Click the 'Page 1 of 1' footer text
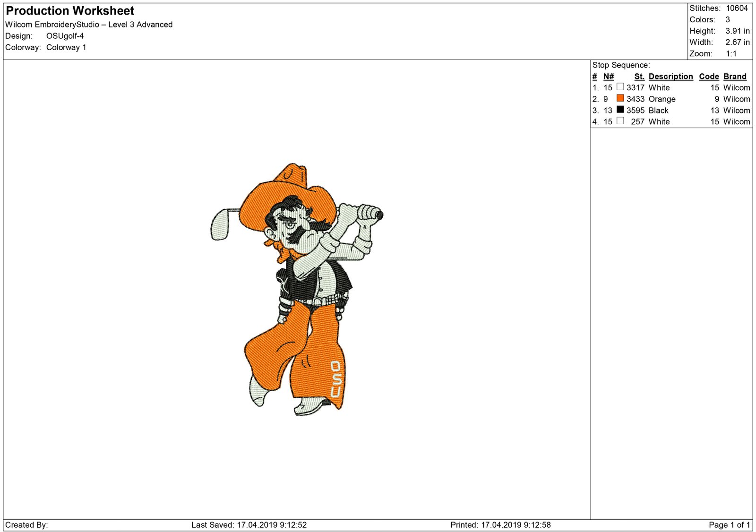Screen dimensions: 756x532 pyautogui.click(x=729, y=525)
